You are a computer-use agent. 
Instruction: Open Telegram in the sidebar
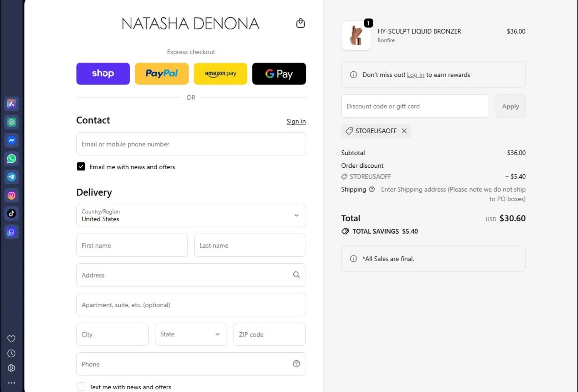[12, 177]
